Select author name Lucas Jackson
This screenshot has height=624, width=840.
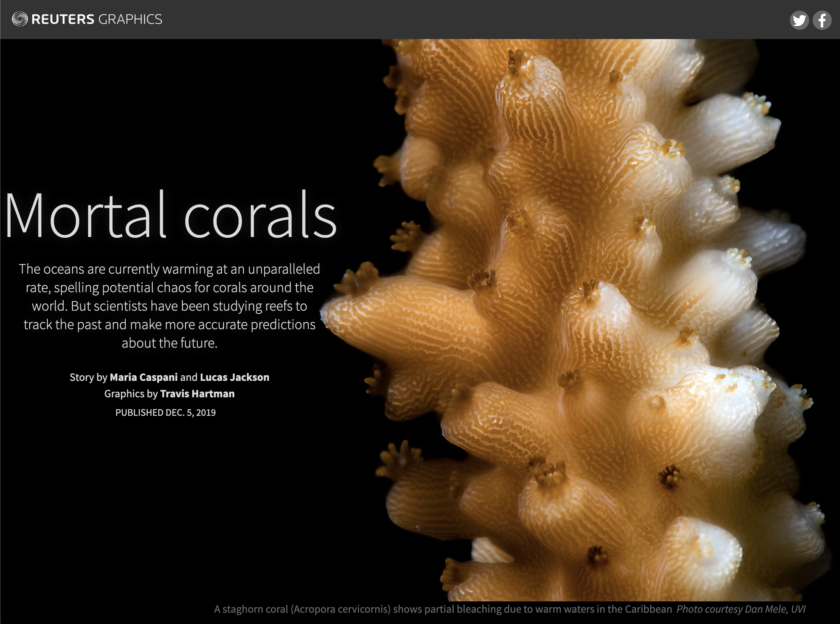coord(234,377)
